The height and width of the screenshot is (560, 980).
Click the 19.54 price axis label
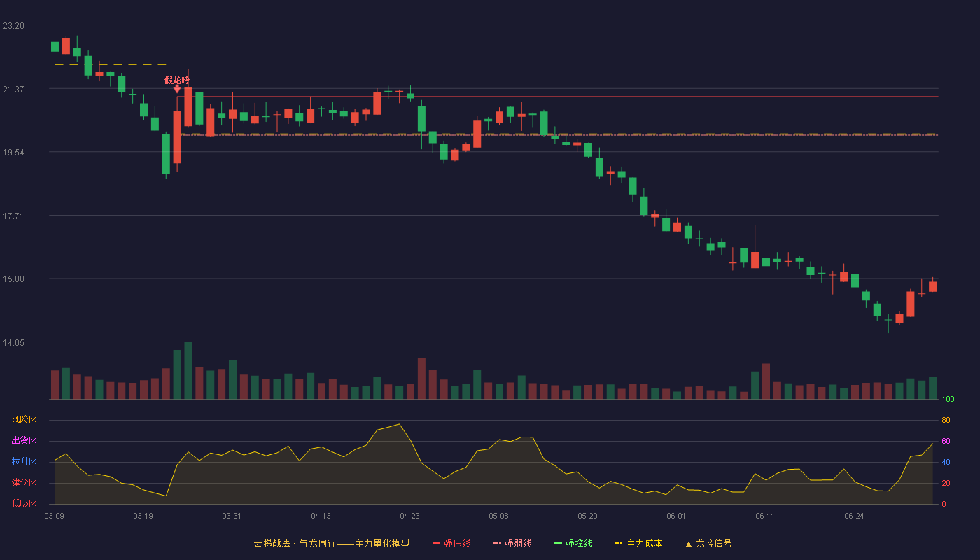point(13,153)
